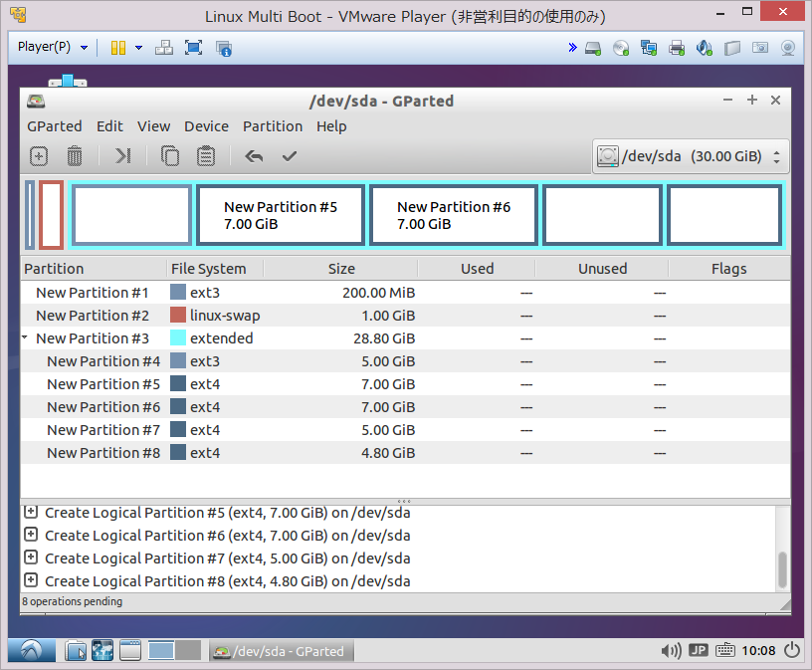This screenshot has width=812, height=670.
Task: Select New Partition #4 ext3 row
Action: 405,361
